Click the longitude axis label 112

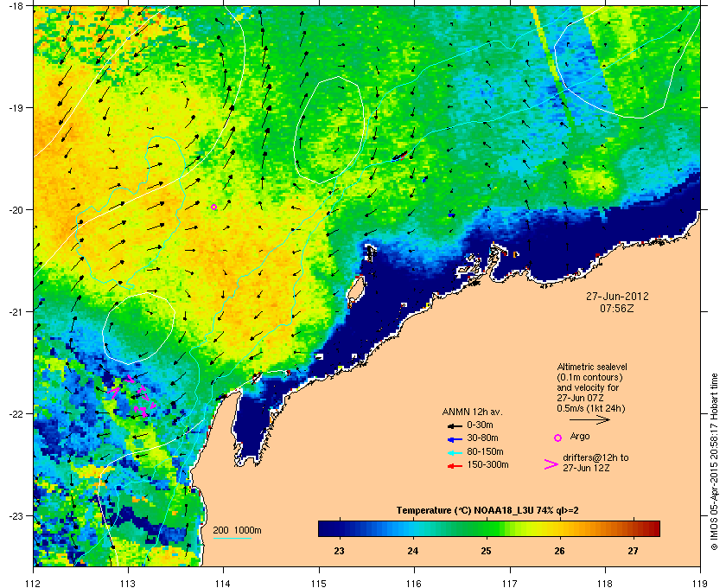coord(34,583)
